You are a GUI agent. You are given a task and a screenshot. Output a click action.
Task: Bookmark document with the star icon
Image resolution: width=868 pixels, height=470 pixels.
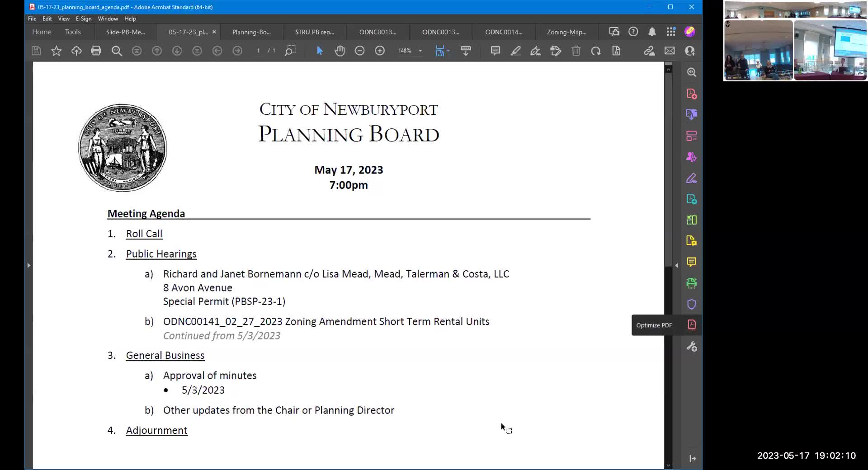point(56,51)
